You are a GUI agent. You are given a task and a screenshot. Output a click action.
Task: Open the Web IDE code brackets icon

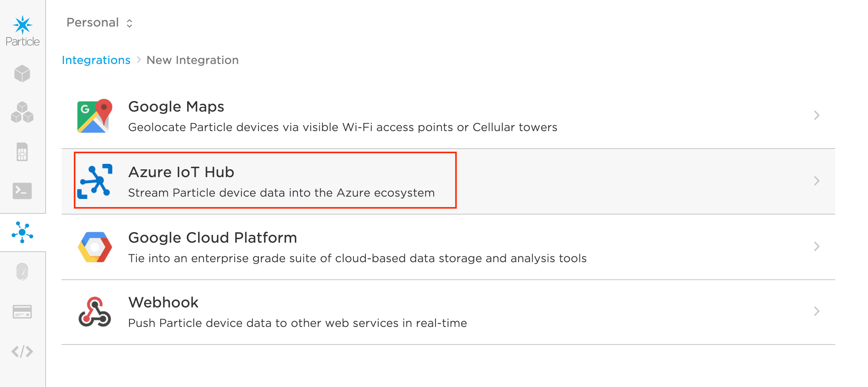click(22, 351)
